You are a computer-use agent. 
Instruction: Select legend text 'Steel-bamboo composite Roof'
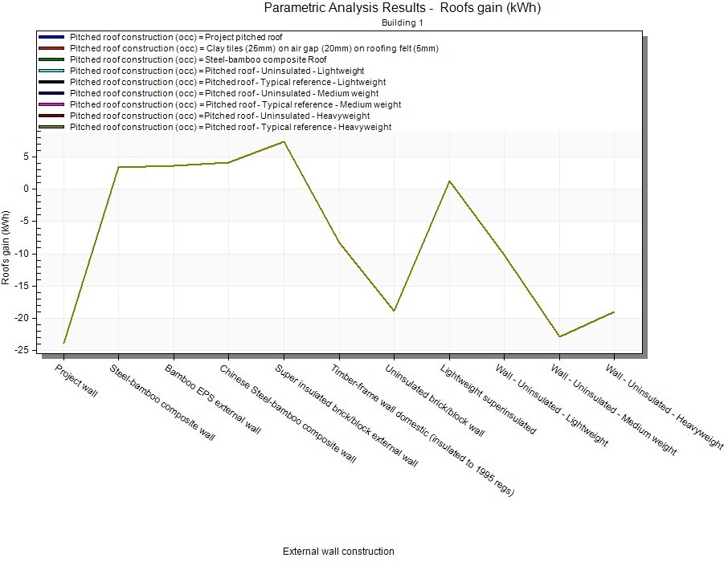(x=266, y=59)
